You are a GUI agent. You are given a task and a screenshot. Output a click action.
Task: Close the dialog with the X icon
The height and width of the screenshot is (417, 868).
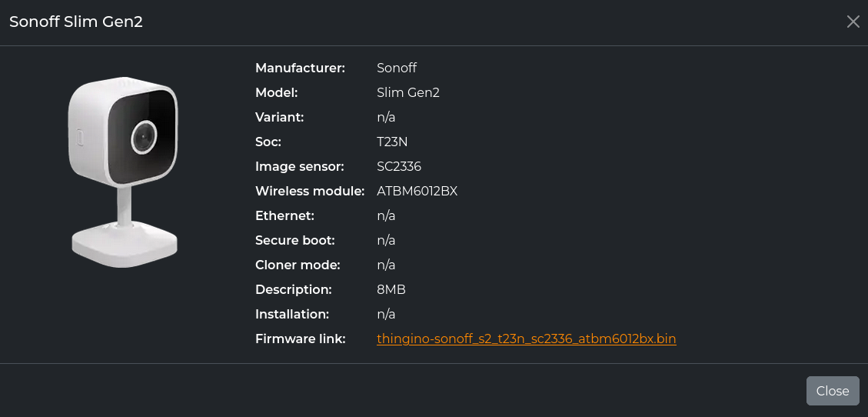[853, 22]
